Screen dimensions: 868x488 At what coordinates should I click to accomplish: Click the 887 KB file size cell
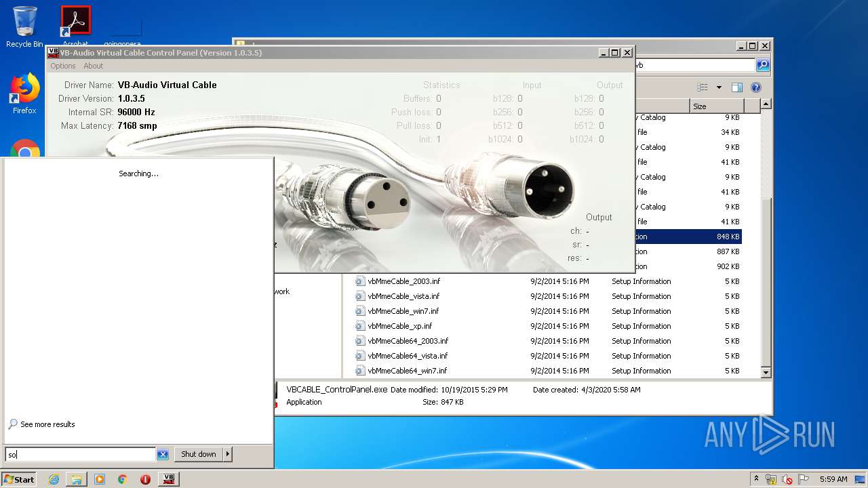pyautogui.click(x=728, y=251)
